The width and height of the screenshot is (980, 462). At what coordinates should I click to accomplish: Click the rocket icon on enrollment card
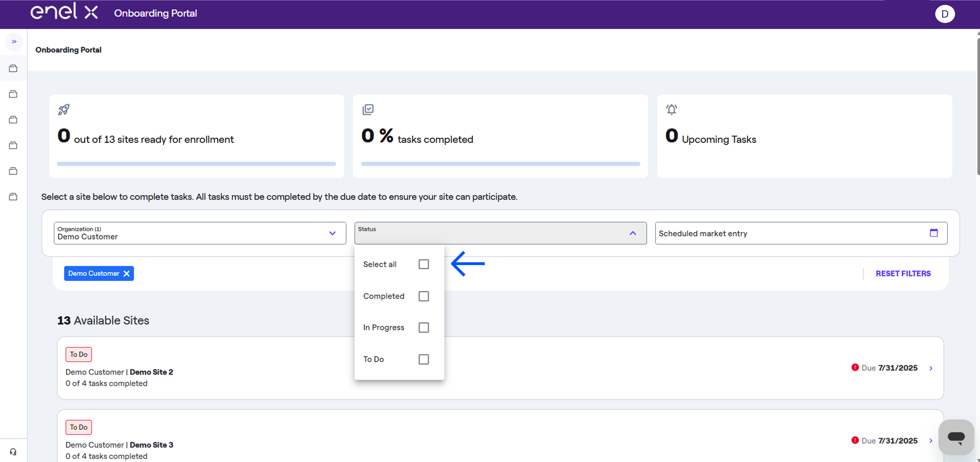pos(63,110)
